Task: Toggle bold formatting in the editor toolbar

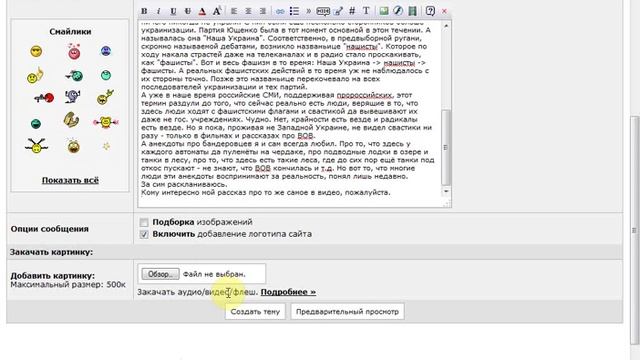Action: point(144,11)
